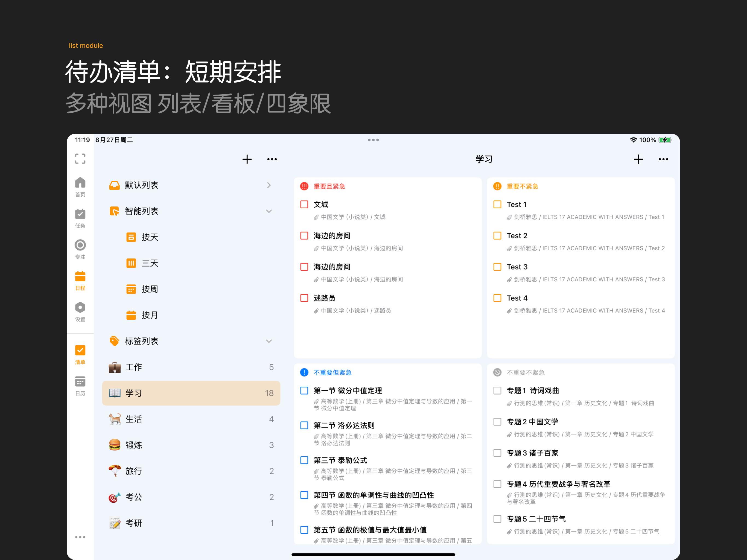Check 第二节 洛必达法则 task

coord(304,425)
